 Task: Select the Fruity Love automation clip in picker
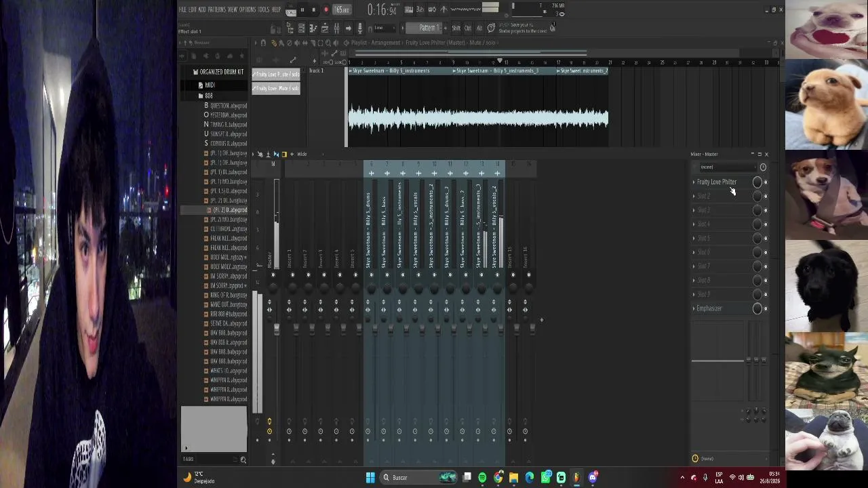click(x=276, y=74)
